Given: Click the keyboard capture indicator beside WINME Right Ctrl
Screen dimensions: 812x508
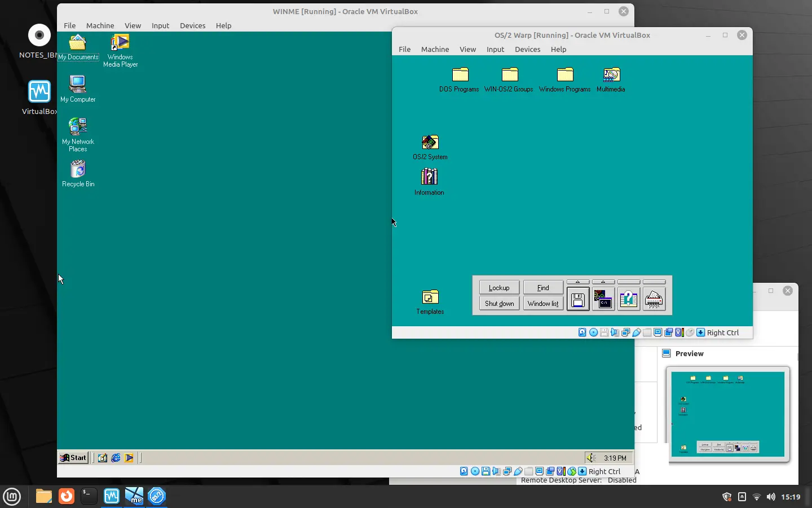Looking at the screenshot, I should click(x=582, y=471).
